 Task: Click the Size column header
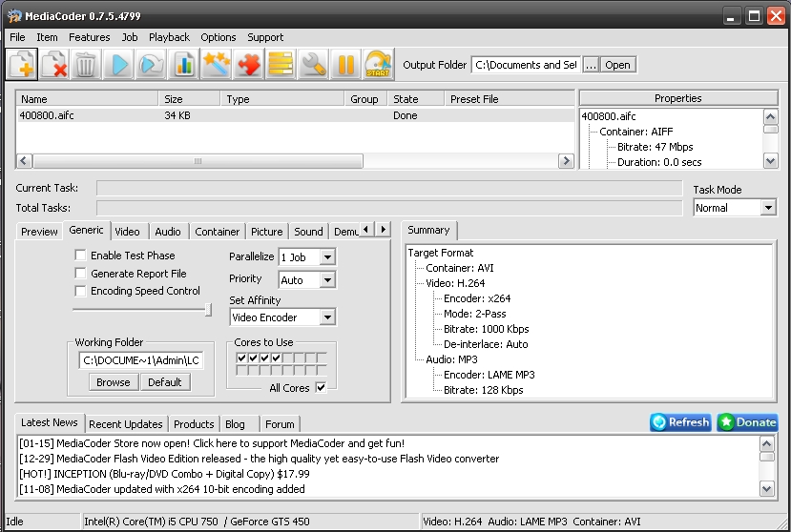pos(189,99)
